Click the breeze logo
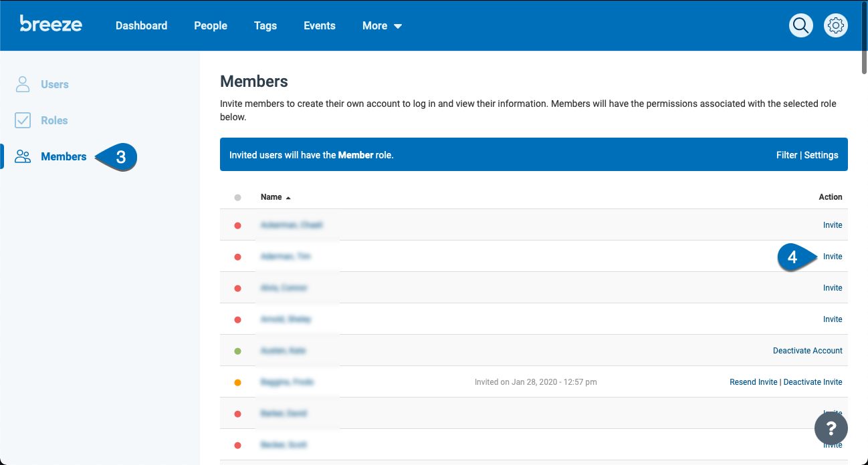The height and width of the screenshot is (465, 868). [x=51, y=24]
